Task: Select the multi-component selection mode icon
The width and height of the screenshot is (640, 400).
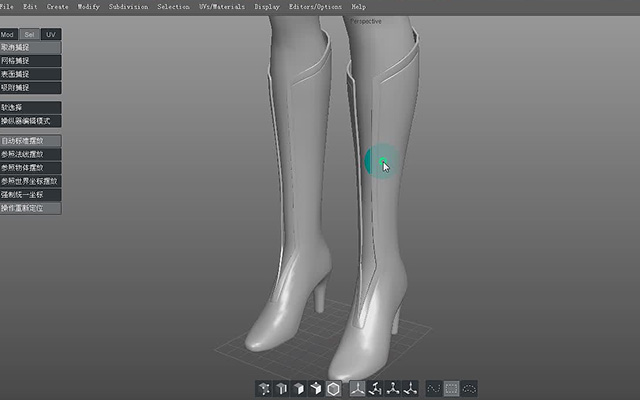Action: [x=316, y=389]
